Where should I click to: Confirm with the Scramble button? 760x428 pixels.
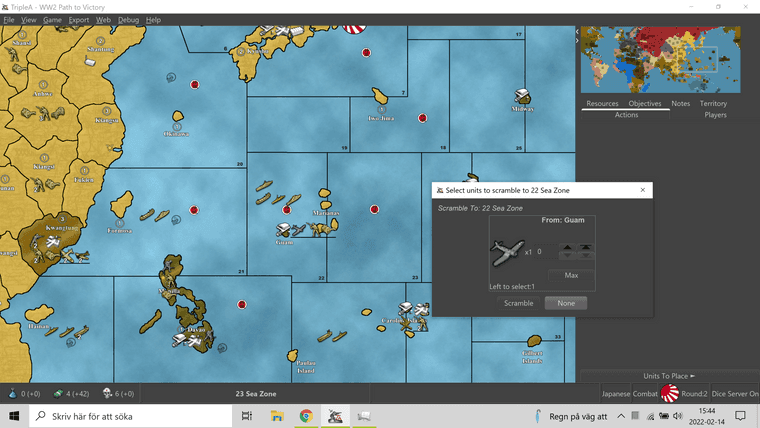pos(518,303)
